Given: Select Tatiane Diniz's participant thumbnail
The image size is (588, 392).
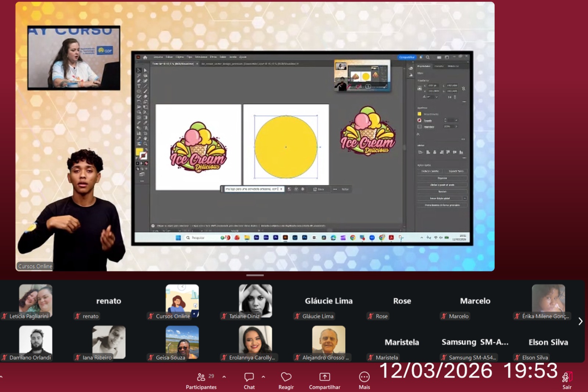Looking at the screenshot, I should [x=255, y=301].
